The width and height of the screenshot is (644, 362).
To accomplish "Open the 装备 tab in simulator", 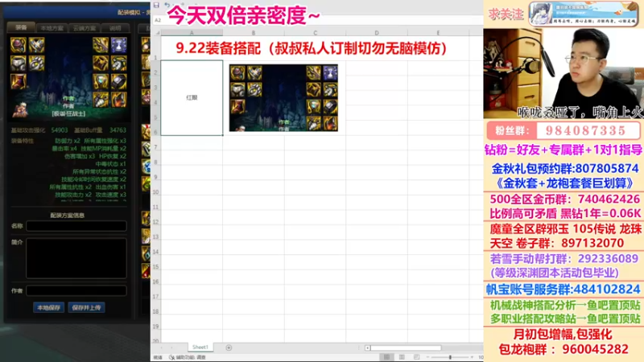I will [x=21, y=27].
